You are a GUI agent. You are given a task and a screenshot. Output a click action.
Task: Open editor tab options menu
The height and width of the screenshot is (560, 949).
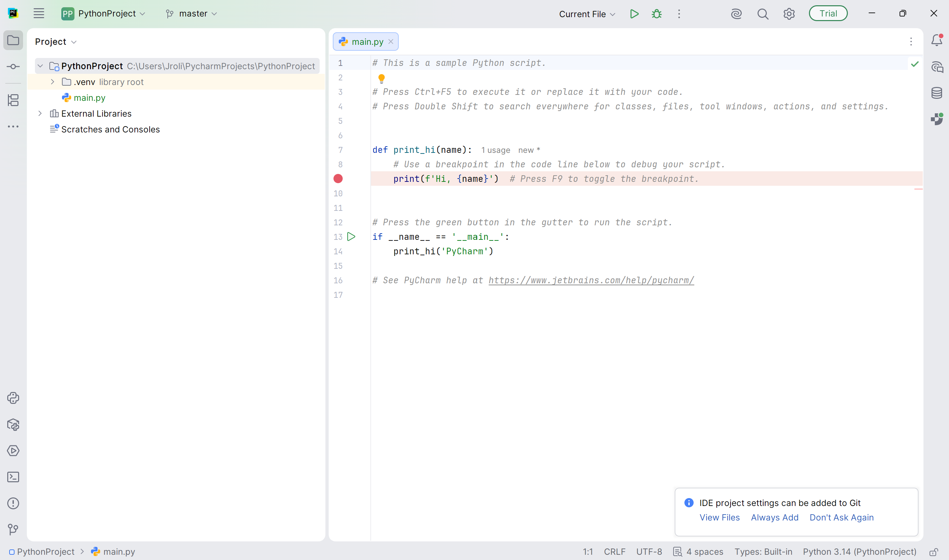pos(910,42)
